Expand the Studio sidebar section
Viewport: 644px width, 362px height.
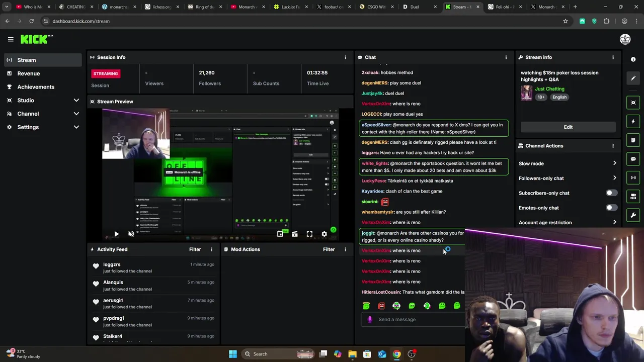coord(76,100)
